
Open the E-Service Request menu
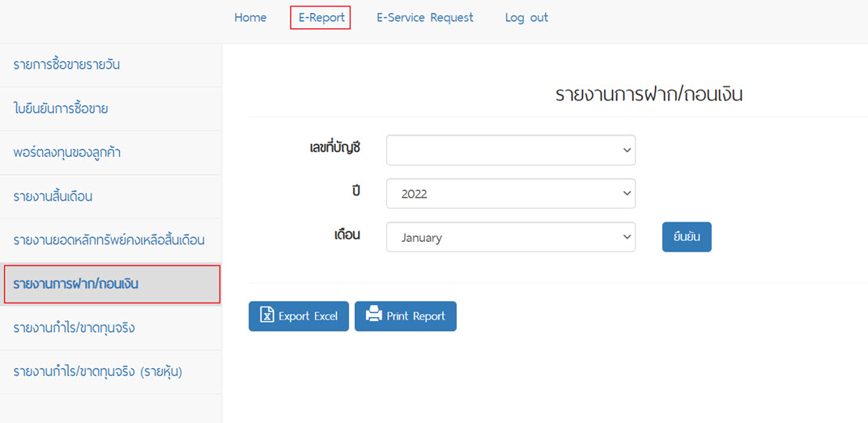424,18
